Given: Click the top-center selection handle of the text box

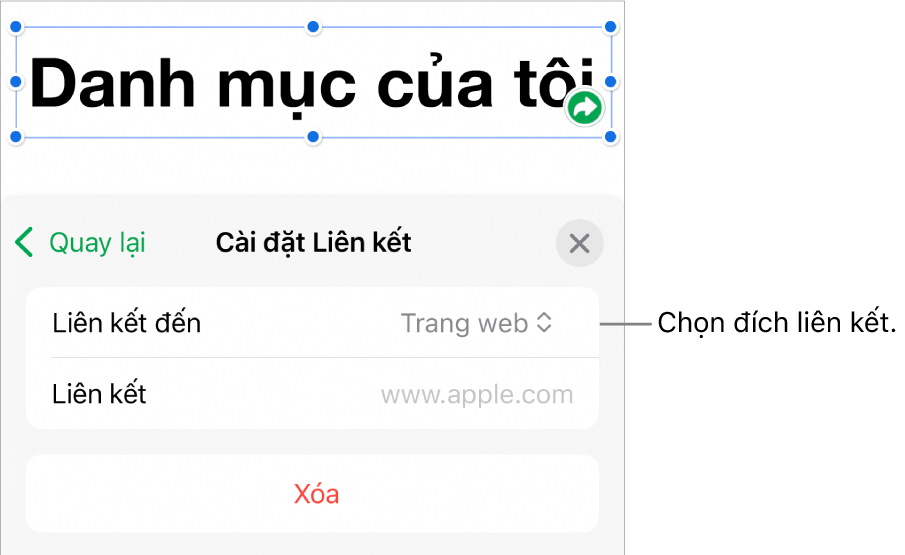Looking at the screenshot, I should point(313,26).
